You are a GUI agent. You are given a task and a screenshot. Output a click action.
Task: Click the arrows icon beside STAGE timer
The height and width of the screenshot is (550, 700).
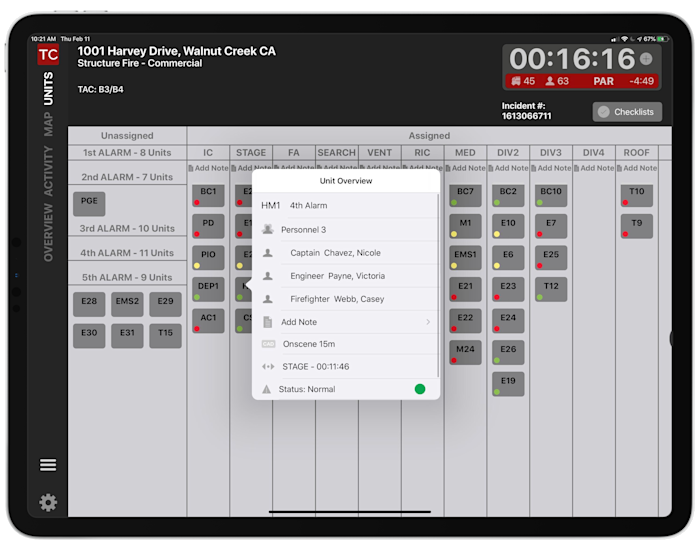[x=268, y=367]
